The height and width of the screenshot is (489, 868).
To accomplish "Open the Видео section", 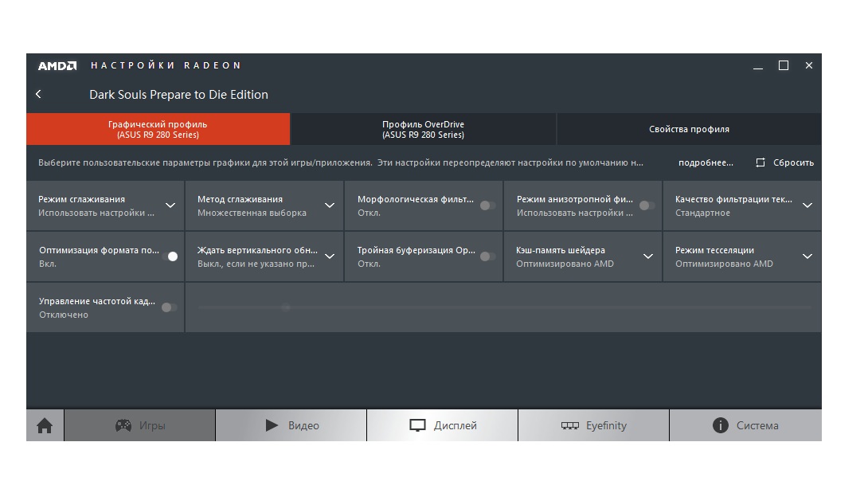I will tap(291, 425).
